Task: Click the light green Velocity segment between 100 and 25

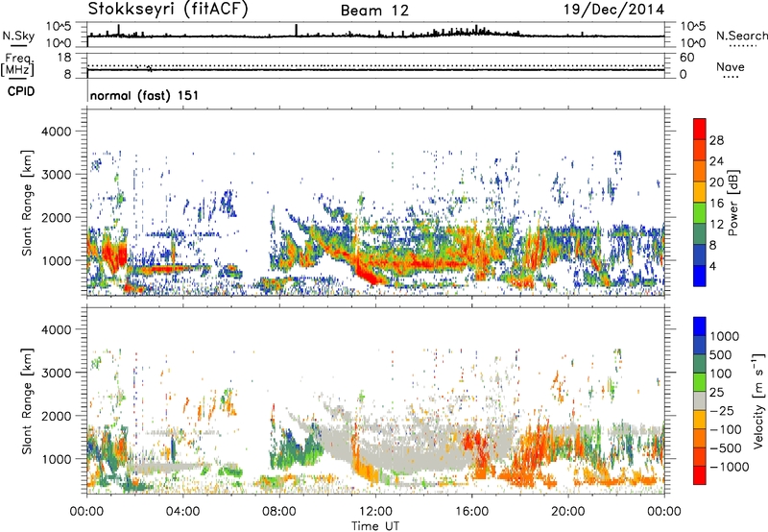Action: click(700, 382)
